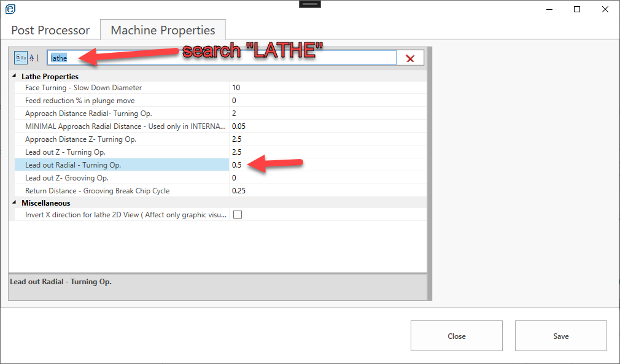
Task: Collapse the Lathe Properties group
Action: (x=14, y=77)
